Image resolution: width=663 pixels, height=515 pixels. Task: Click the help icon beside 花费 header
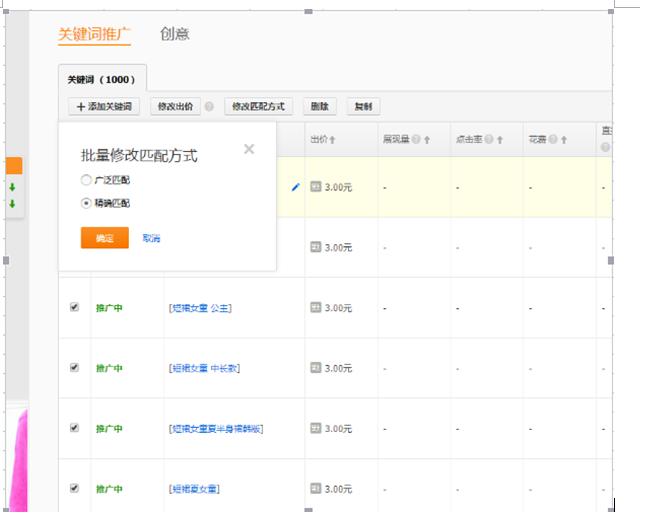tap(553, 140)
